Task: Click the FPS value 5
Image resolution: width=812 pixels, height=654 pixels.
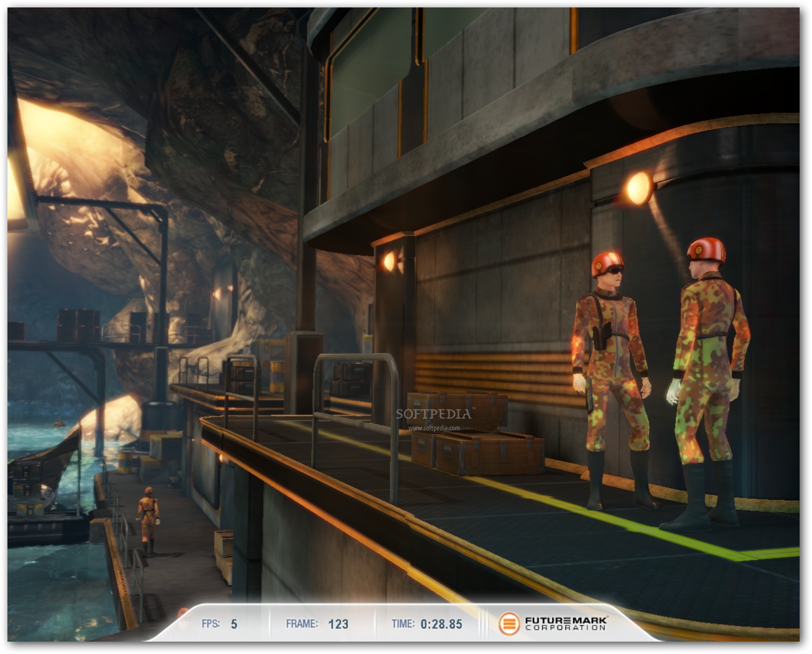Action: point(234,624)
